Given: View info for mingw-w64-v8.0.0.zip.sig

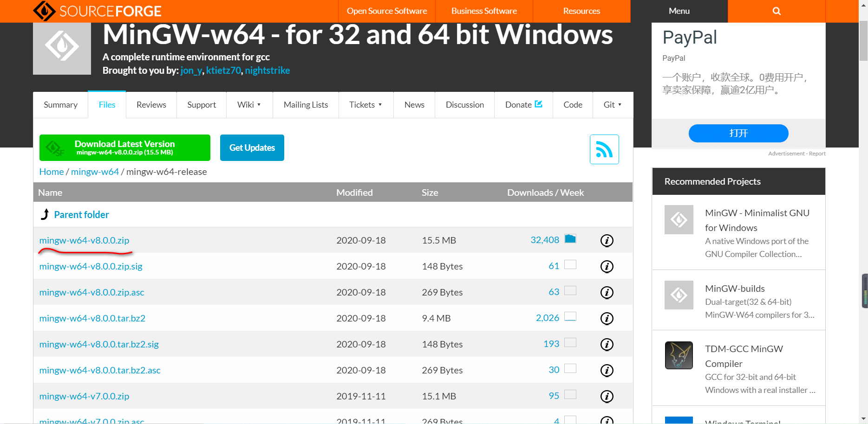Looking at the screenshot, I should (x=607, y=266).
